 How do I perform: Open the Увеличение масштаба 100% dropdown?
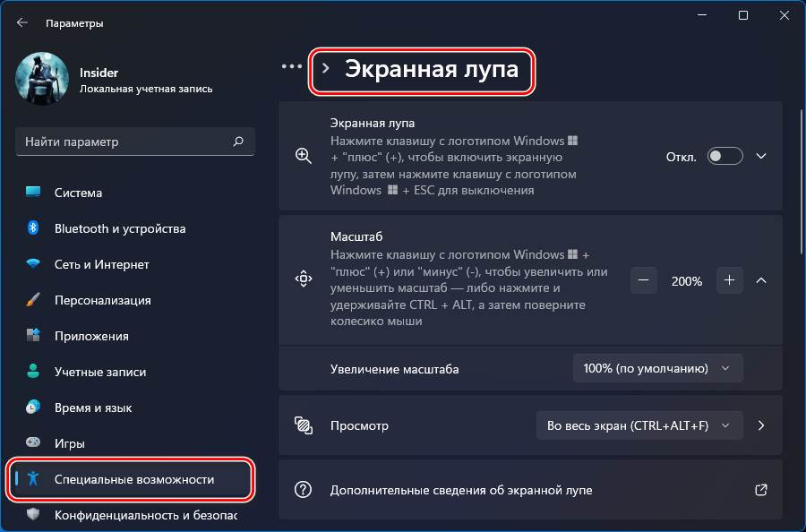[657, 368]
